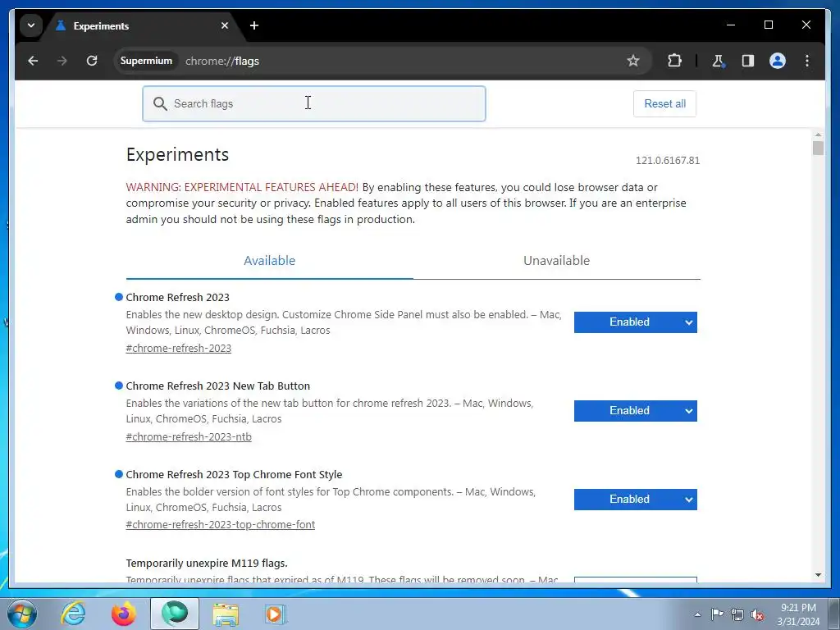Viewport: 840px width, 630px height.
Task: Open a new tab with the plus button
Action: point(254,25)
